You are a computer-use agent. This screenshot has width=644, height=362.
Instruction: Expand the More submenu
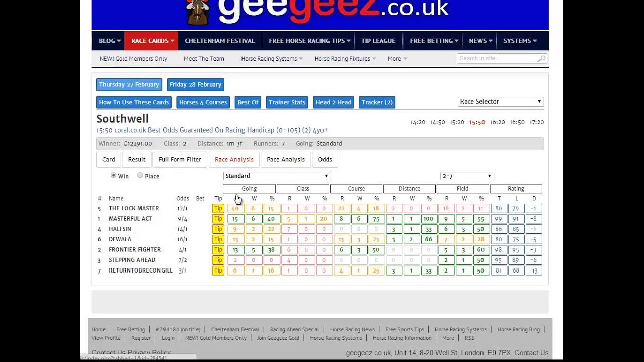tap(397, 59)
